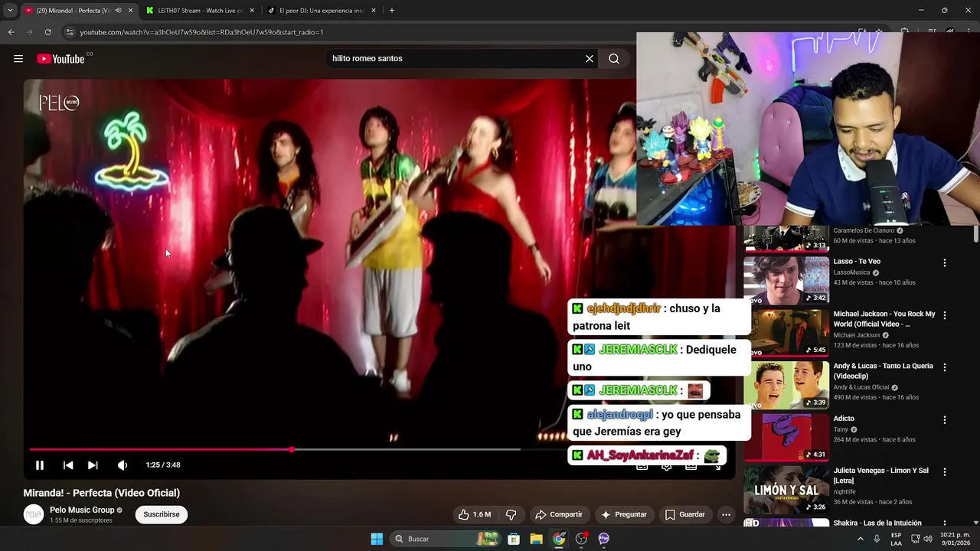Screen dimensions: 980x551
Task: Click the Tainy channel name
Action: click(x=842, y=429)
